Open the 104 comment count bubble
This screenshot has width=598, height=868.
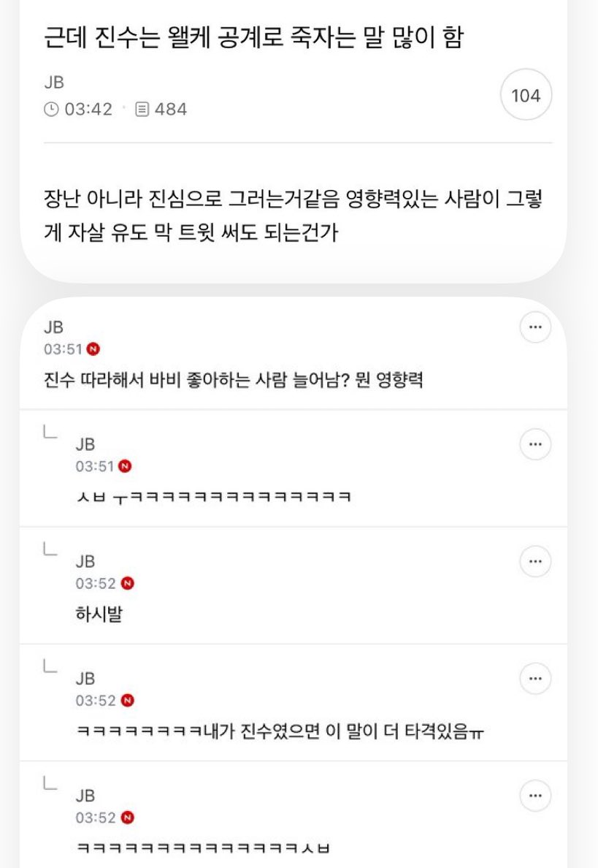[526, 95]
